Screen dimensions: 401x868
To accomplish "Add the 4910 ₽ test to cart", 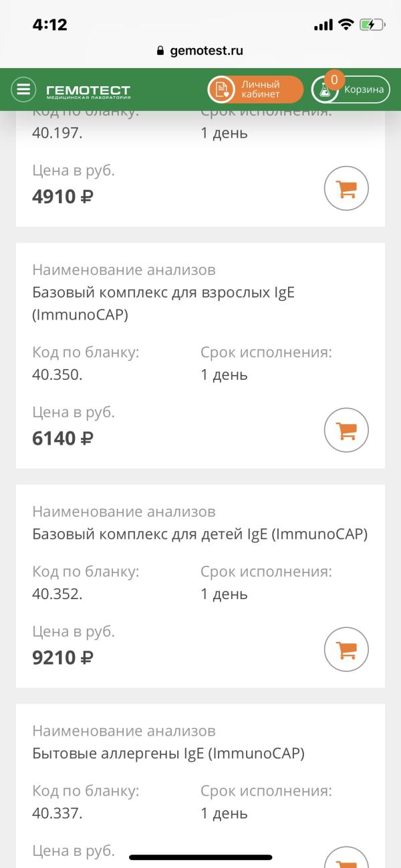I will pos(346,189).
